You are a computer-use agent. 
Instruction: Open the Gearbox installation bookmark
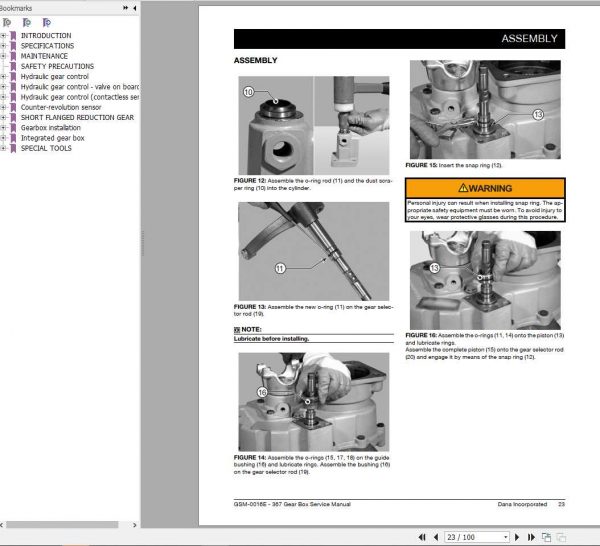tap(51, 128)
